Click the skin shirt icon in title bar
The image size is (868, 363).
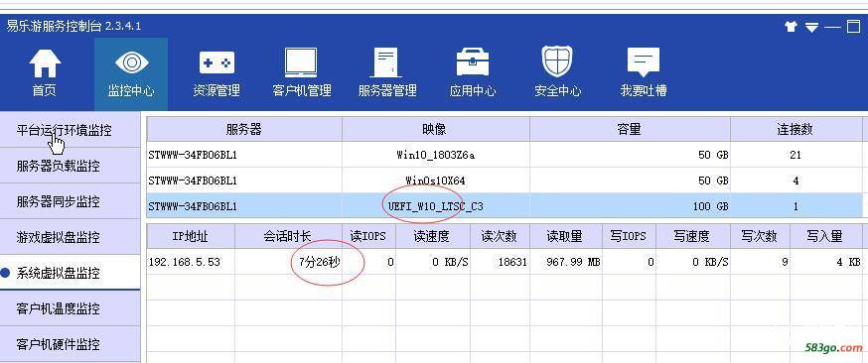[x=792, y=27]
